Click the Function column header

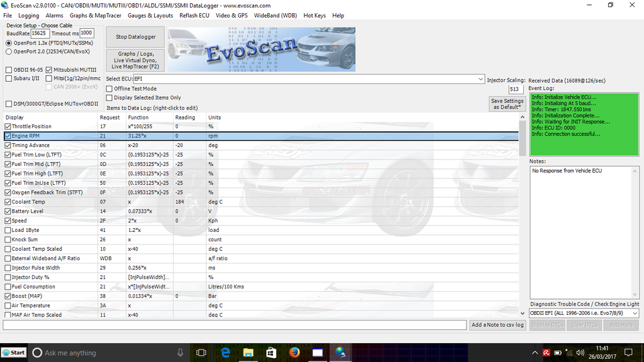coord(138,118)
